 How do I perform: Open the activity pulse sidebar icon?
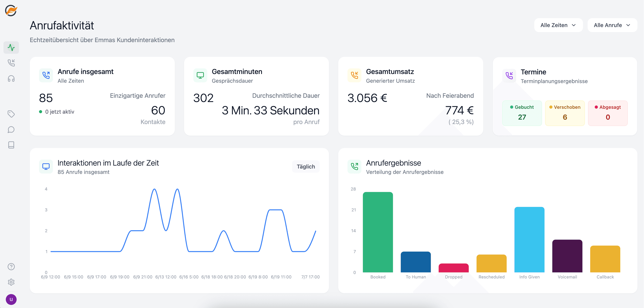tap(11, 48)
